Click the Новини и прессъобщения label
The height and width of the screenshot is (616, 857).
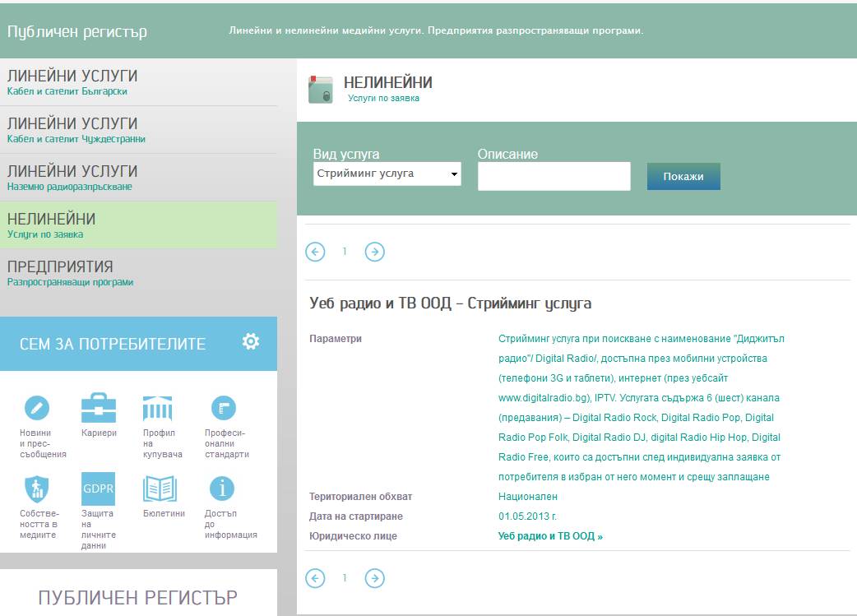(43, 443)
